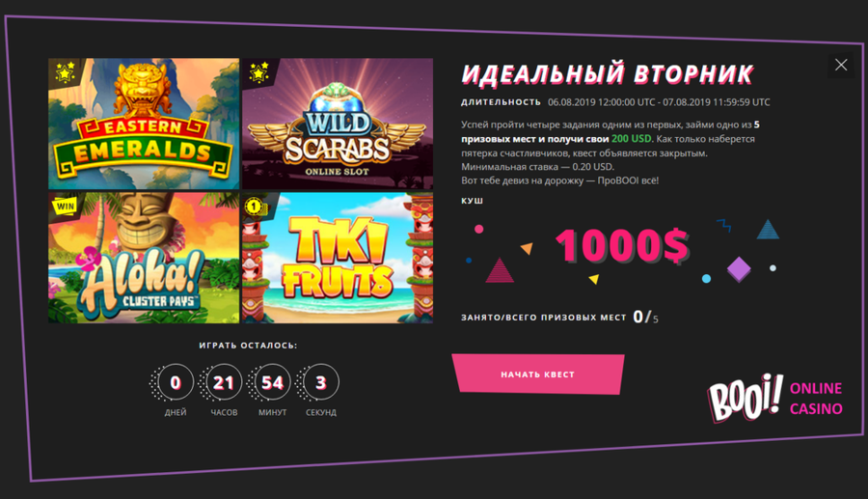Click the hours countdown circle showing 21
The width and height of the screenshot is (868, 499).
tap(224, 382)
